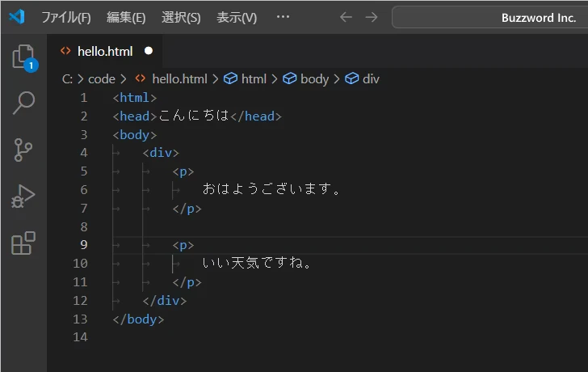Click the <p> tag on line 9
The width and height of the screenshot is (588, 372).
pos(183,245)
